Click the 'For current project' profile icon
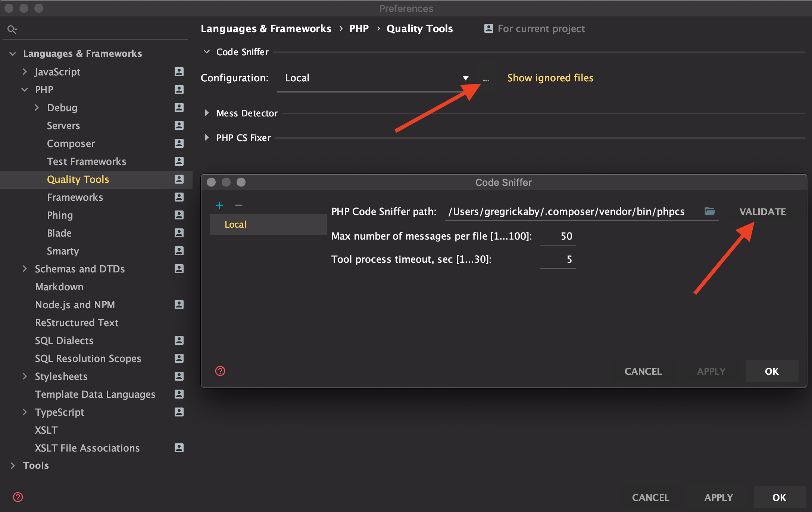 pyautogui.click(x=488, y=28)
